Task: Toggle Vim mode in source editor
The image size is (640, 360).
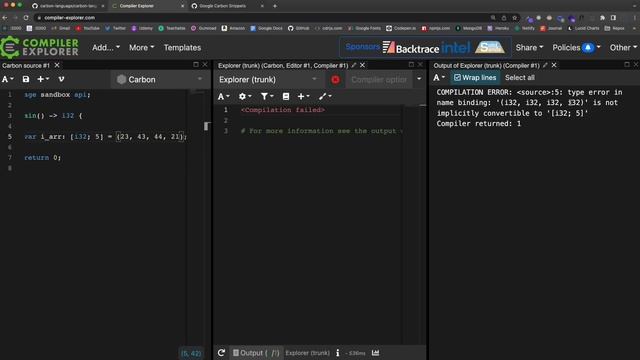Action: [x=61, y=79]
